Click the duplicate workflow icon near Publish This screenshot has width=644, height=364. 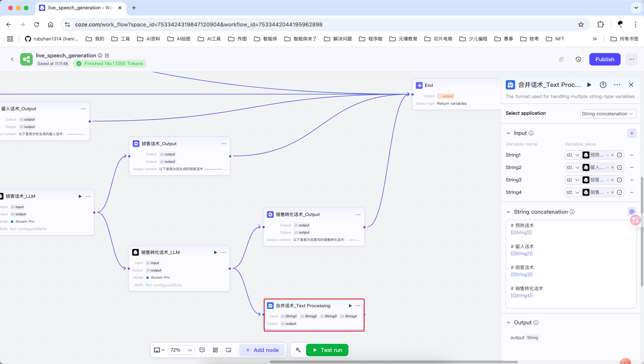click(x=561, y=59)
